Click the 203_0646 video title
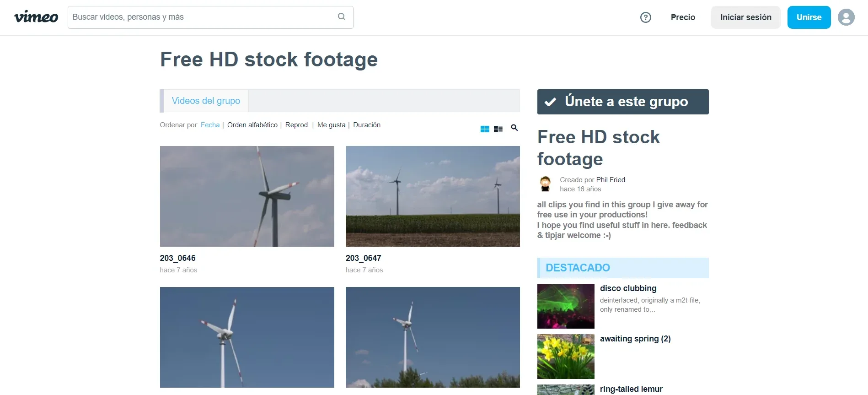Viewport: 868px width, 395px height. pos(178,258)
